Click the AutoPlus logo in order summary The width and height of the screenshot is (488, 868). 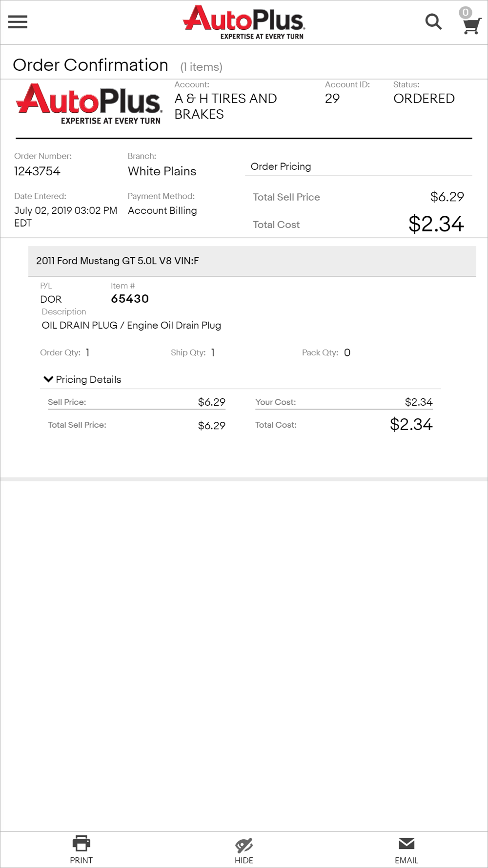coord(89,104)
